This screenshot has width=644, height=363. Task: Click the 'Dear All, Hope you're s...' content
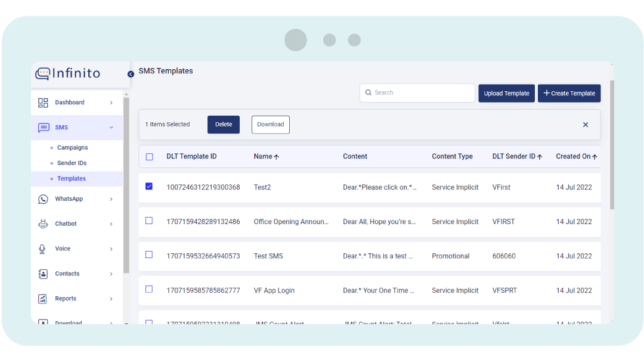[x=379, y=222]
